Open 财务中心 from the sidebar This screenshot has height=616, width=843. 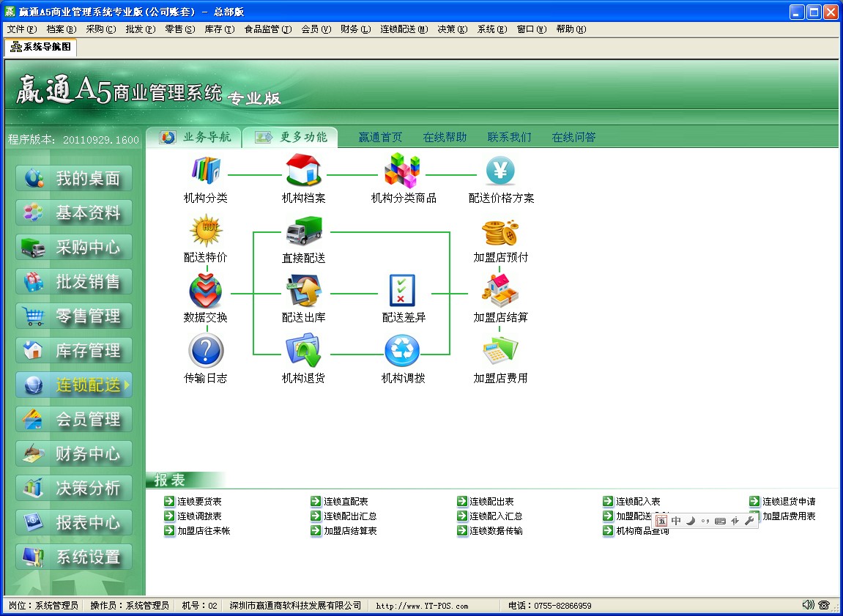coord(74,454)
